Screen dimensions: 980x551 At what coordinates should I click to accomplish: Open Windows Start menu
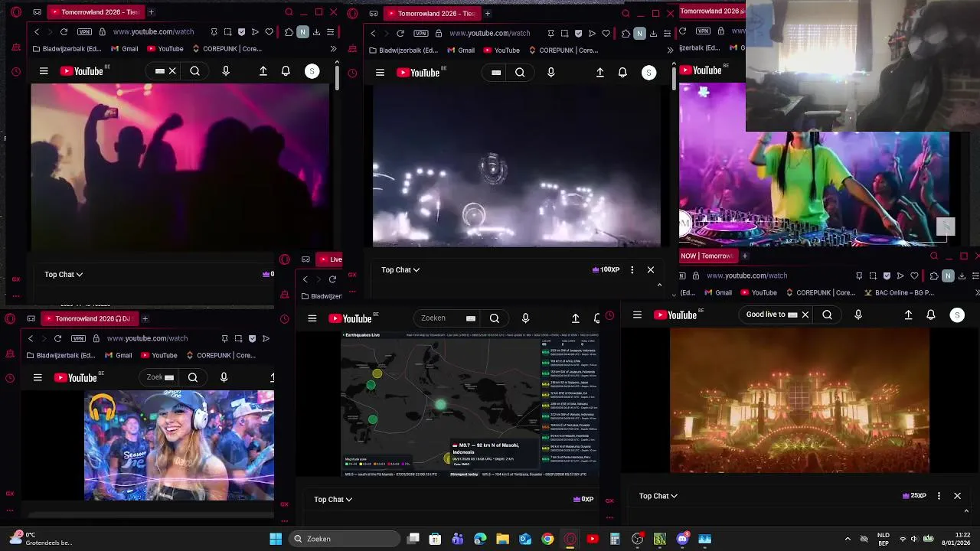pyautogui.click(x=276, y=539)
